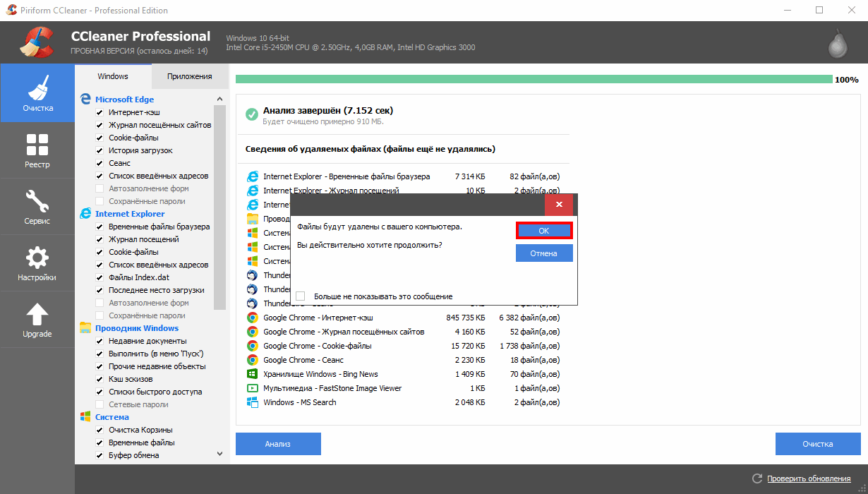
Task: Click the Система section heading
Action: 112,417
